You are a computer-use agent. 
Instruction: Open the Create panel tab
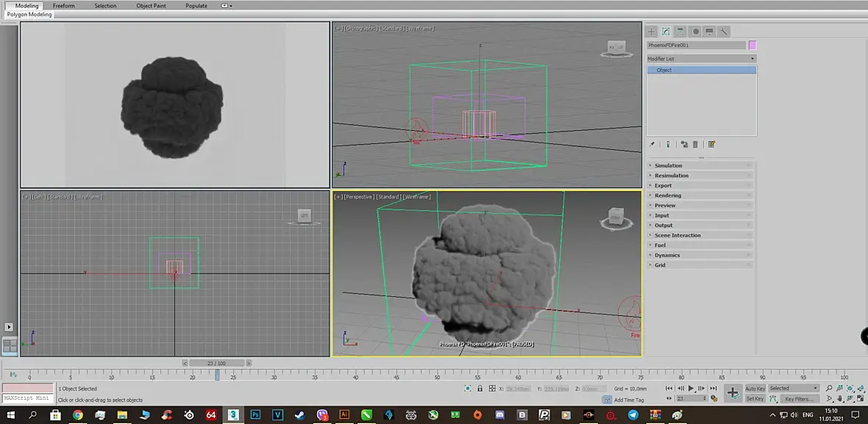651,32
